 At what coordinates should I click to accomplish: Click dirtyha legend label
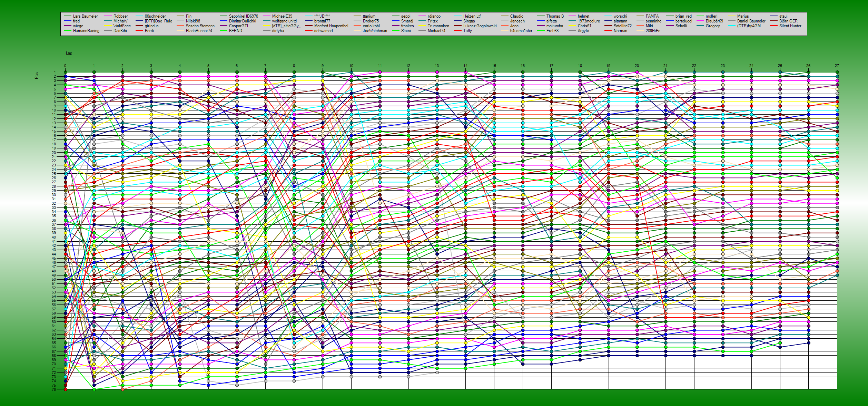(278, 31)
